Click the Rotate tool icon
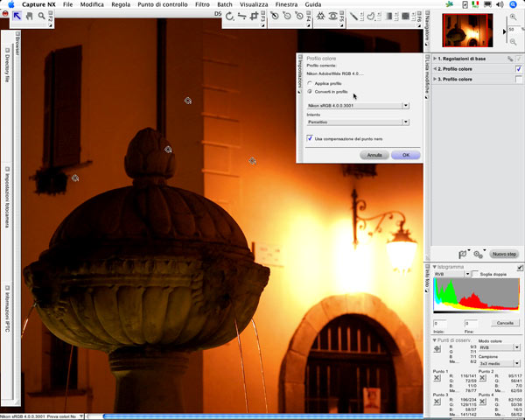Screen dimensions: 525x420 229,16
